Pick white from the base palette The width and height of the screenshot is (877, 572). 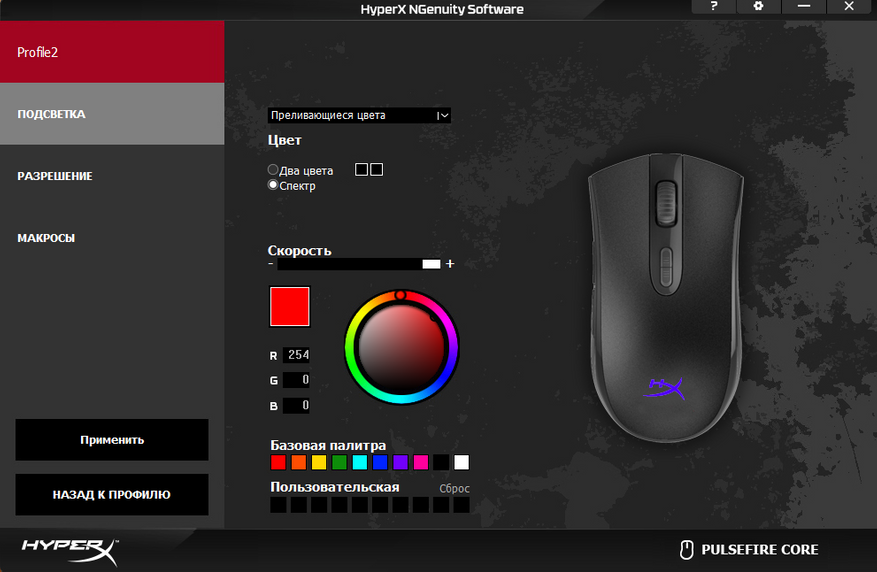click(x=461, y=462)
